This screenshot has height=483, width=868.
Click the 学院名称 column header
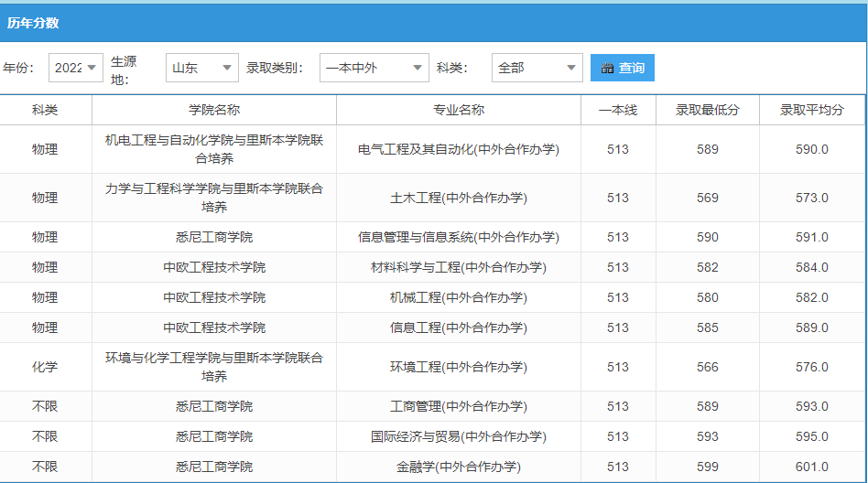(214, 110)
